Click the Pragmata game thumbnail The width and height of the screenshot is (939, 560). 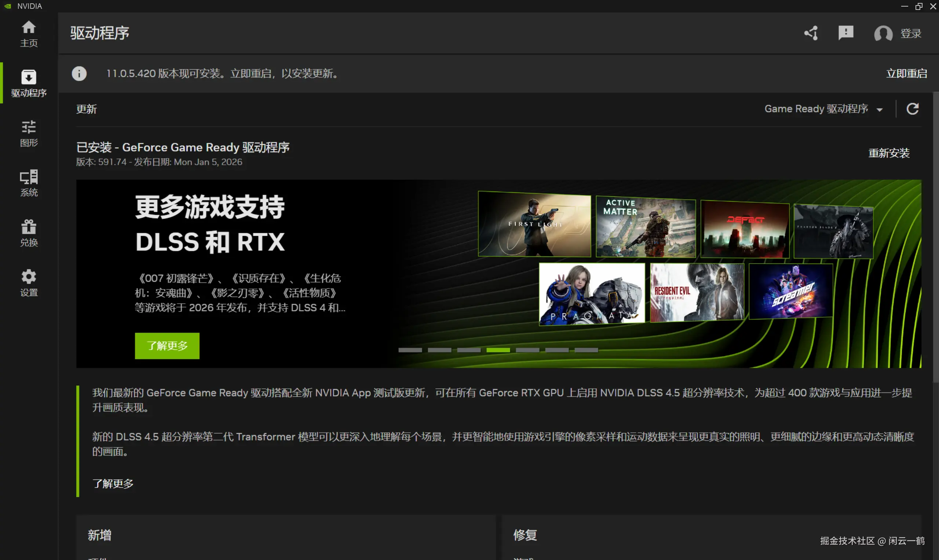[592, 294]
